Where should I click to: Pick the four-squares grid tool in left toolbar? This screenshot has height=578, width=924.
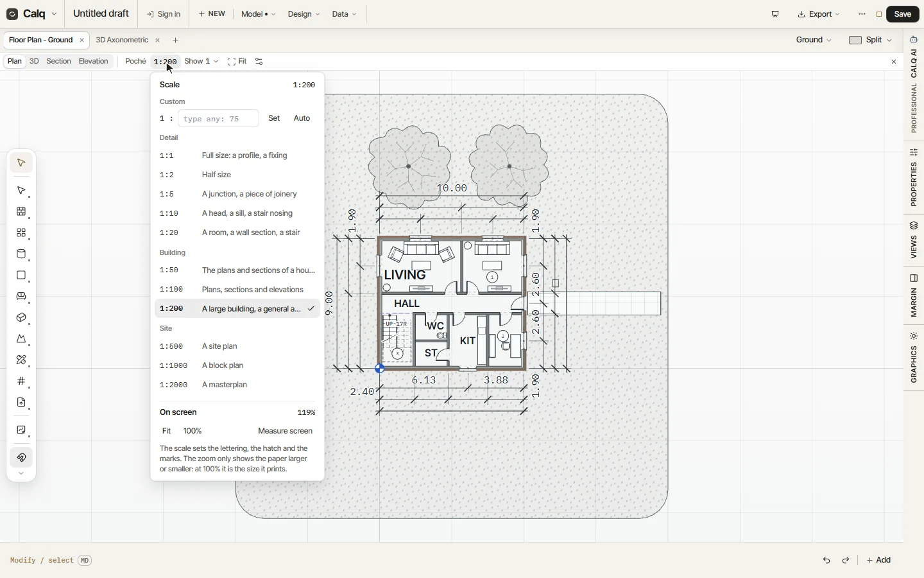tap(21, 233)
